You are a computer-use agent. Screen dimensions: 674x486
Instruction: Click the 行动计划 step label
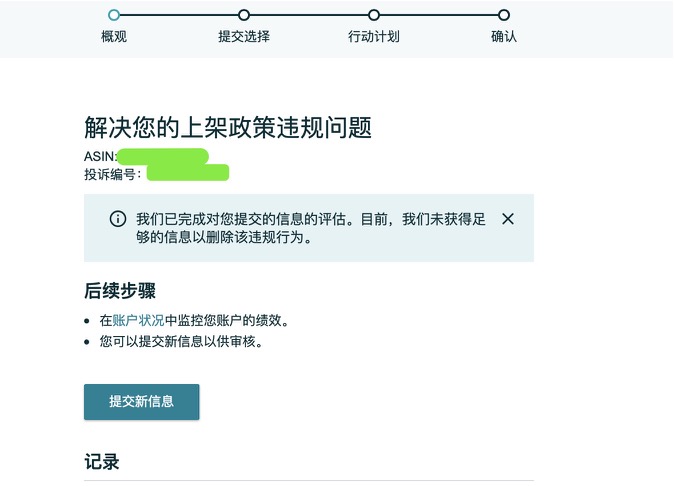[374, 37]
